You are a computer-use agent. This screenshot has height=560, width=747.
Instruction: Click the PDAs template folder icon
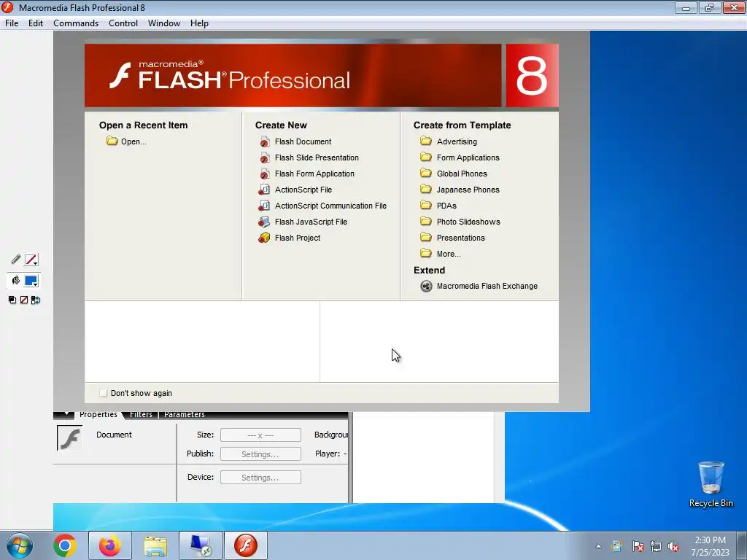(426, 205)
